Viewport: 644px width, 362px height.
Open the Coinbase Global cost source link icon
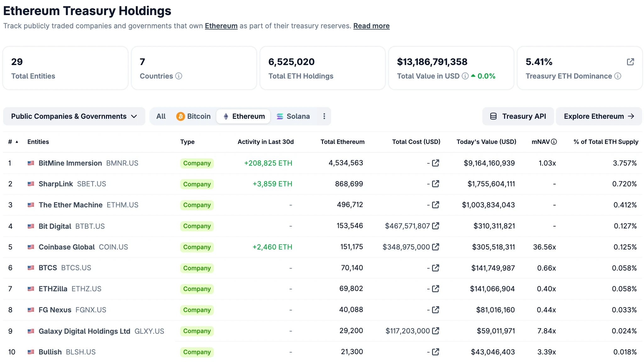(x=436, y=247)
